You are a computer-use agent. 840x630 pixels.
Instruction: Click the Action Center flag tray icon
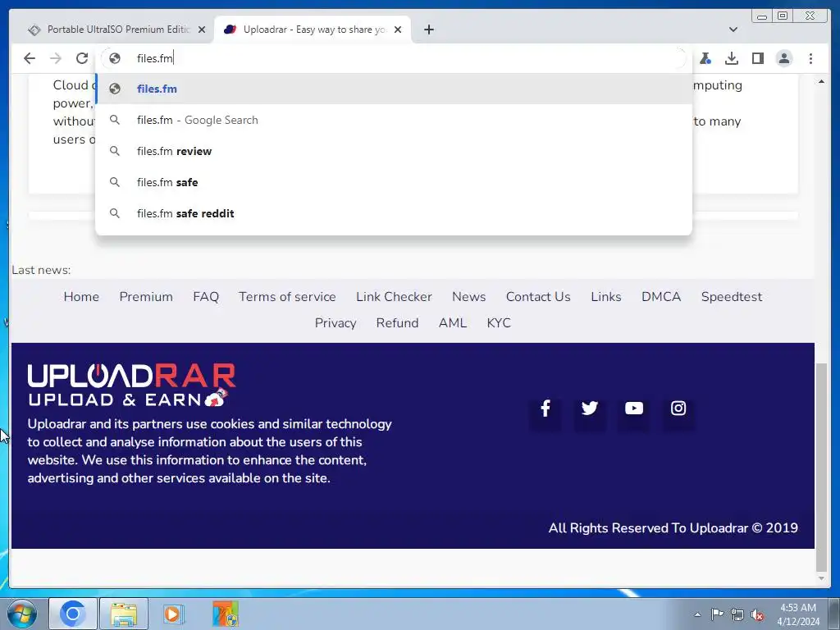(717, 614)
